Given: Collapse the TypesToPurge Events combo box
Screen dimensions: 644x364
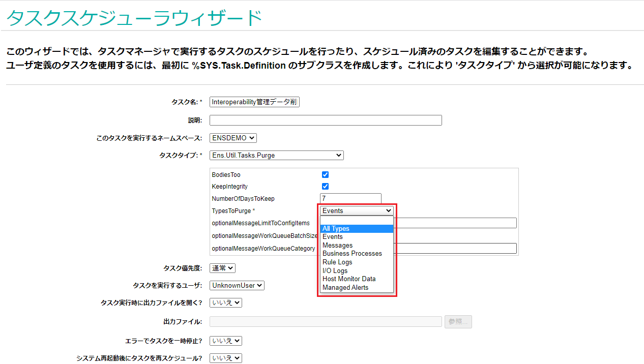Looking at the screenshot, I should (357, 211).
